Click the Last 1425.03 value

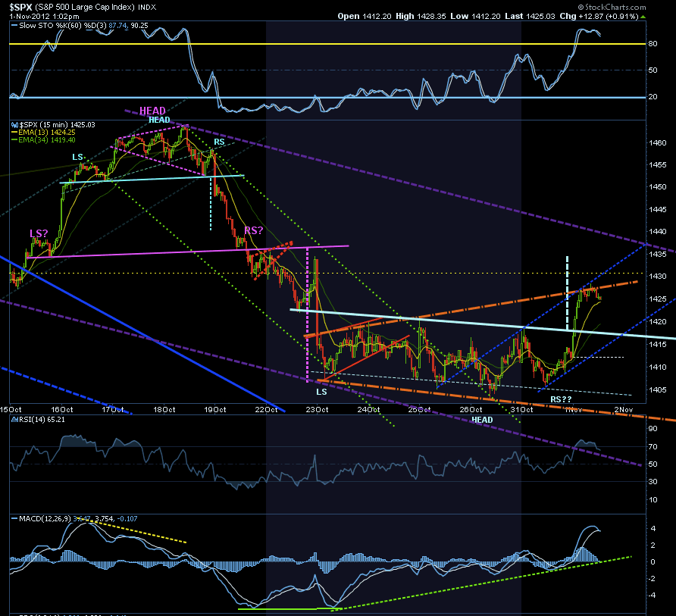pos(530,16)
